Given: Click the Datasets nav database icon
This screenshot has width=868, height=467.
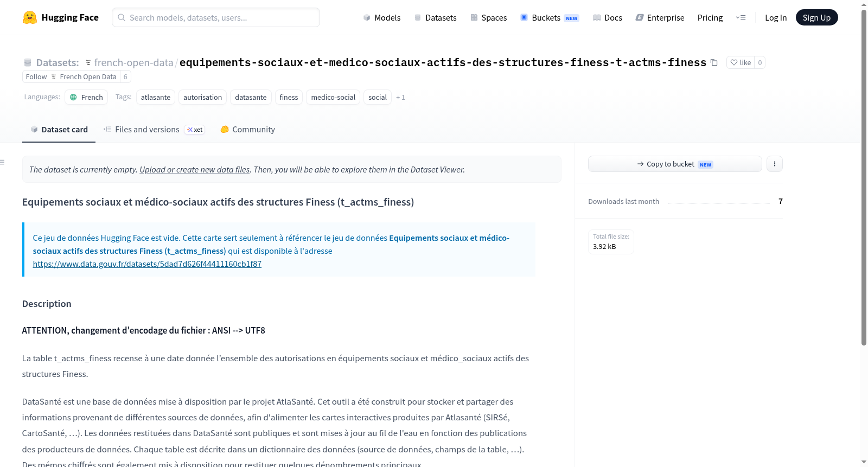Looking at the screenshot, I should 418,17.
